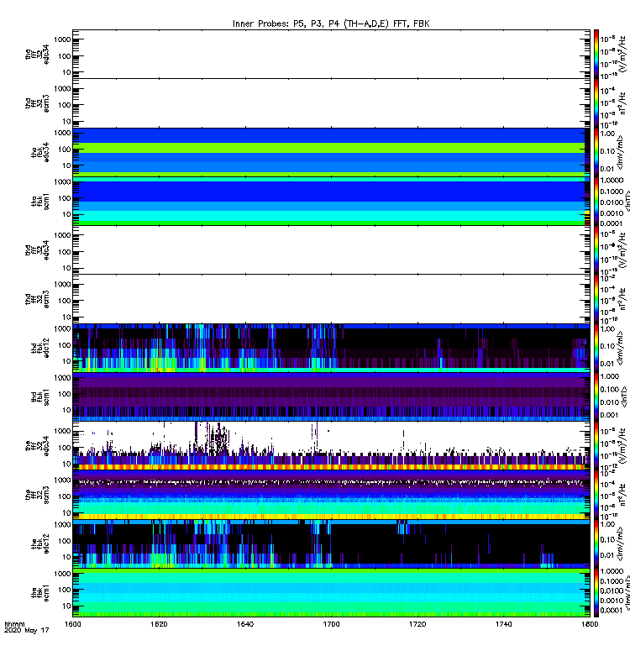The height and width of the screenshot is (672, 630).
Task: Click the '2020 May 17' date label
Action: [x=27, y=631]
